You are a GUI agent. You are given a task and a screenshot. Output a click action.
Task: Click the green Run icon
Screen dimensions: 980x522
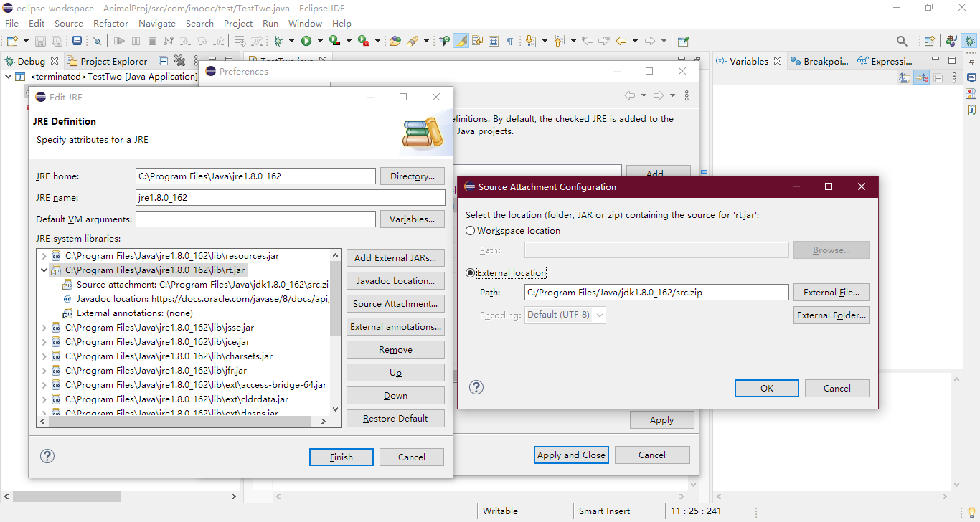pos(306,41)
